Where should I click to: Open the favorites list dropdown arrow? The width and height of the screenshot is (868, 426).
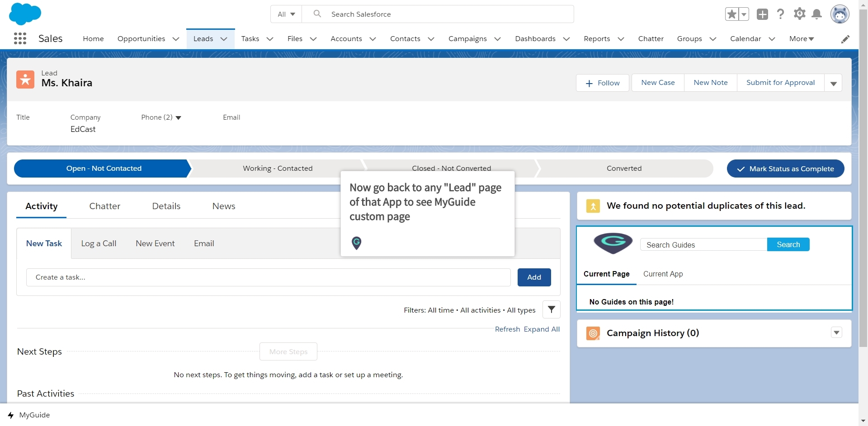click(x=744, y=14)
